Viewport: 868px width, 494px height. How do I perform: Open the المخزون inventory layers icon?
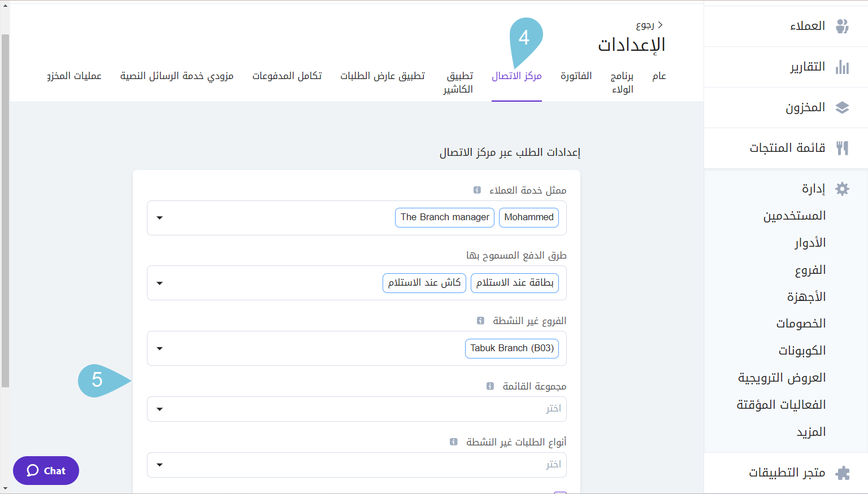[843, 107]
